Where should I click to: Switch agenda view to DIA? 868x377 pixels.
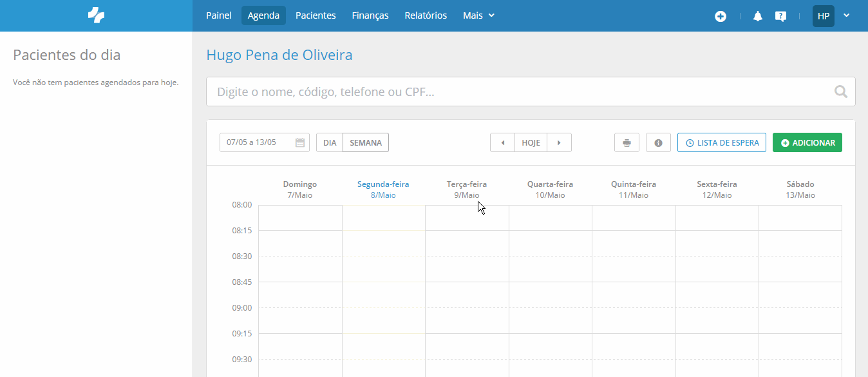click(329, 142)
